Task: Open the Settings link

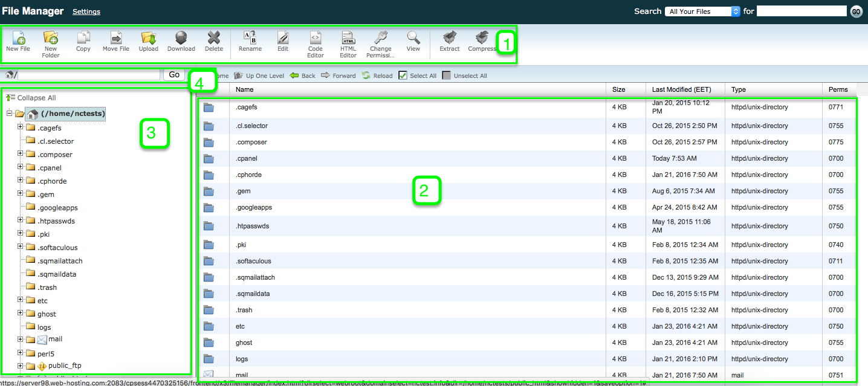Action: [86, 11]
